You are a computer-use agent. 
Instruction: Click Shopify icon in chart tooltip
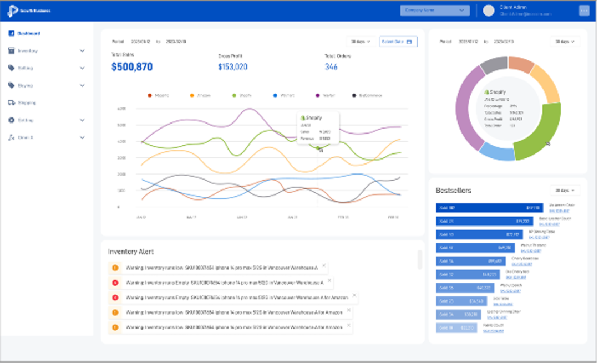point(303,118)
